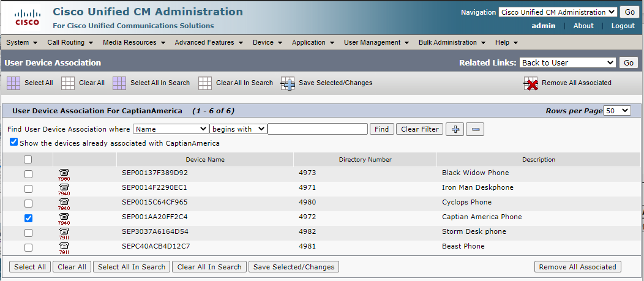Click the Clear All grid icon in toolbar
The image size is (644, 281).
[x=68, y=83]
